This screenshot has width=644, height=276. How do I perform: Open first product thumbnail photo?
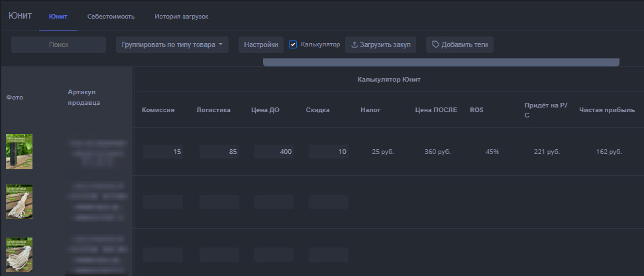[19, 151]
